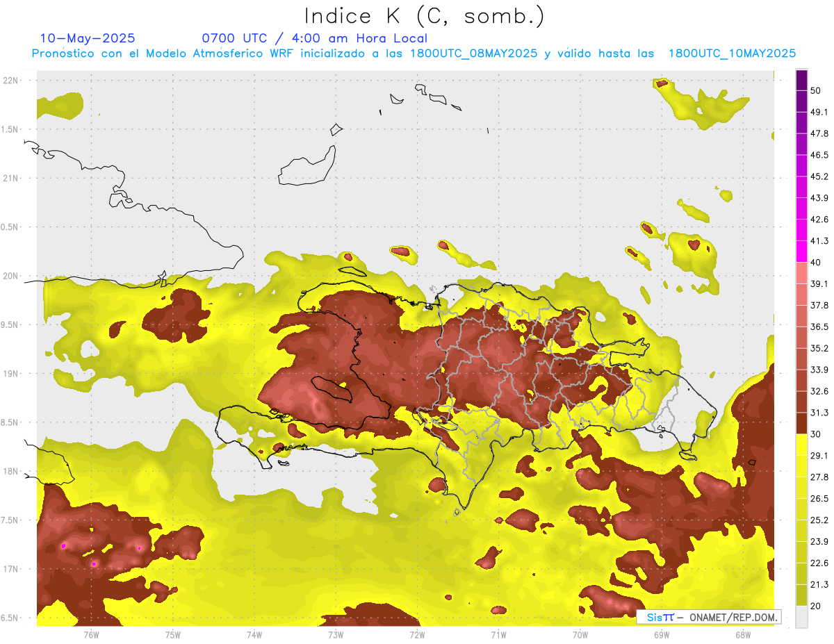Click the longitude label '70W'

(580, 634)
